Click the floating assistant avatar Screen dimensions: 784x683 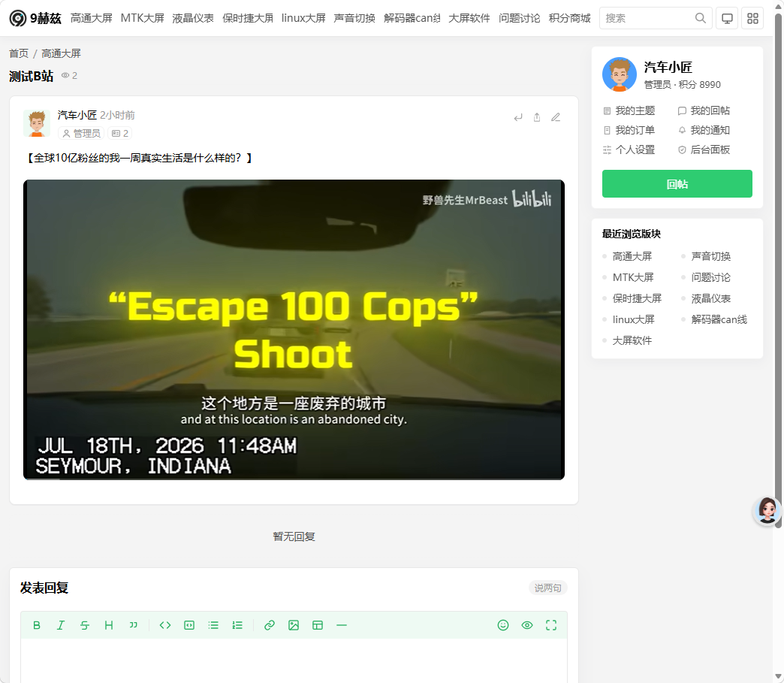(767, 510)
